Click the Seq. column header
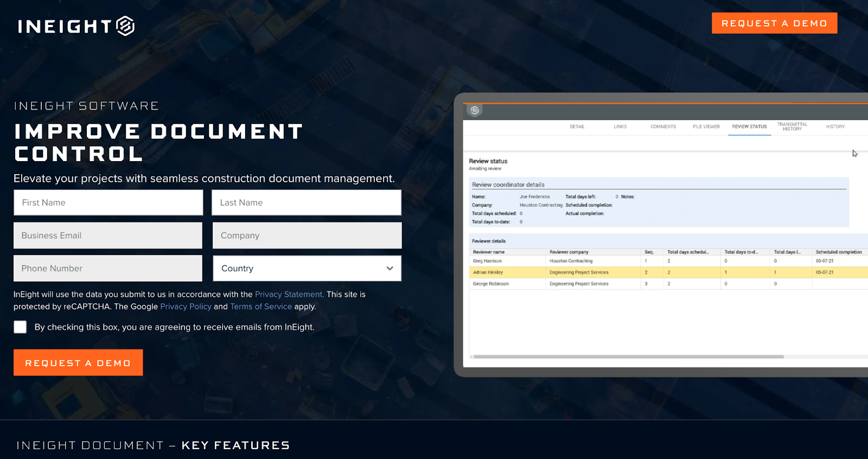 649,252
